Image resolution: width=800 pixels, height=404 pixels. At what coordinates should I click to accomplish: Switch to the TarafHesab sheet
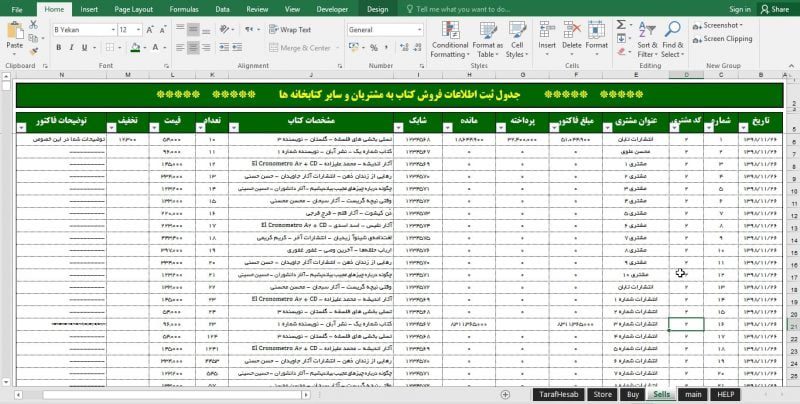tap(558, 394)
